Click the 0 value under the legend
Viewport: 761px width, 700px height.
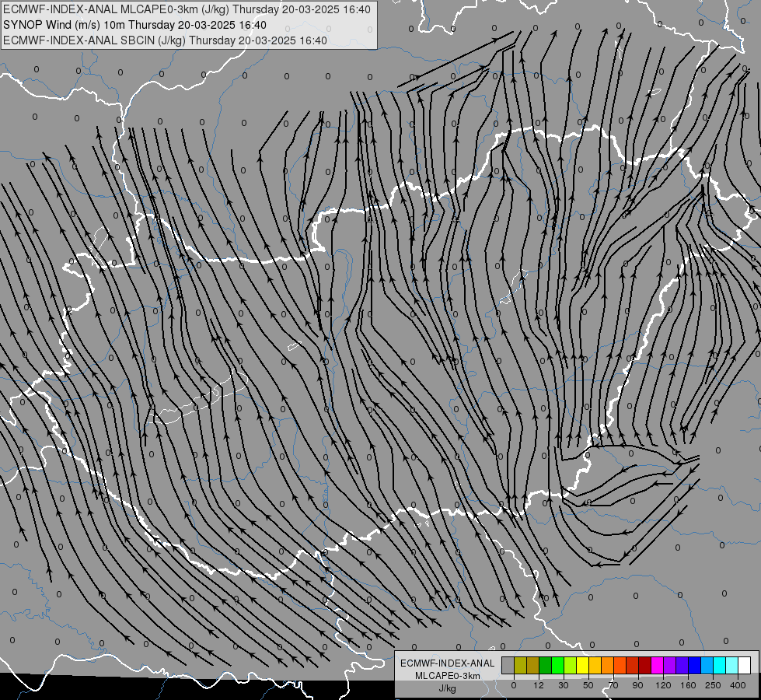[514, 685]
